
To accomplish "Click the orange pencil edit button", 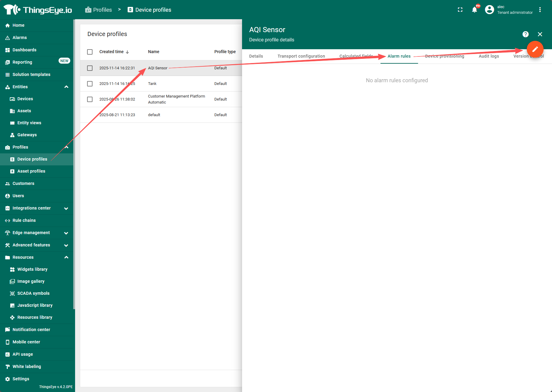I will [535, 49].
